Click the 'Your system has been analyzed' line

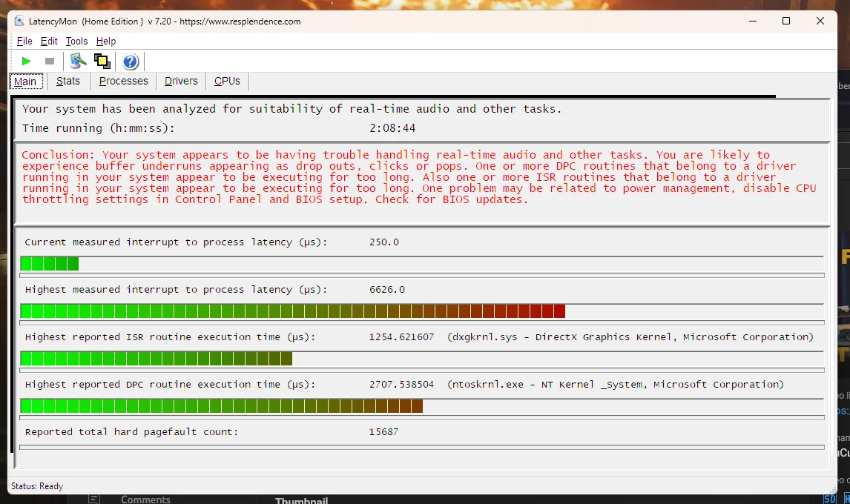[x=291, y=109]
